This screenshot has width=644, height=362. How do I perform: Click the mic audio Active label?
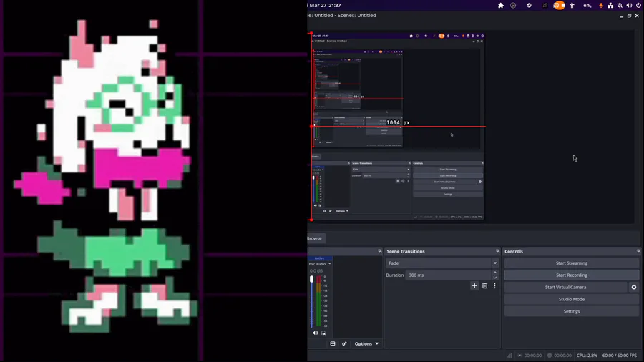[x=319, y=258]
